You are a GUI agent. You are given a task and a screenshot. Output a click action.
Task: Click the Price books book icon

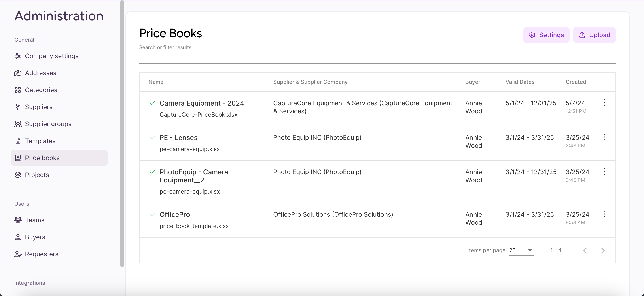click(x=18, y=158)
